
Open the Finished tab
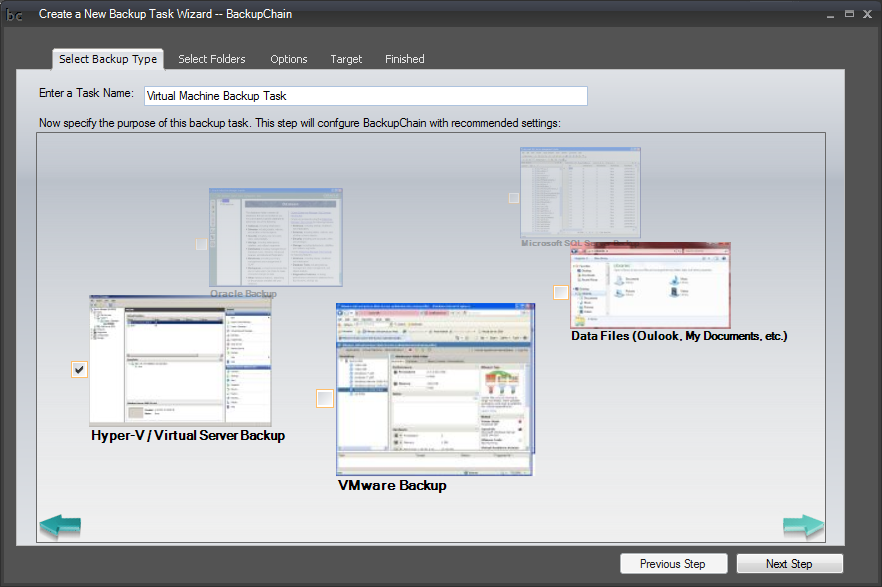(404, 59)
